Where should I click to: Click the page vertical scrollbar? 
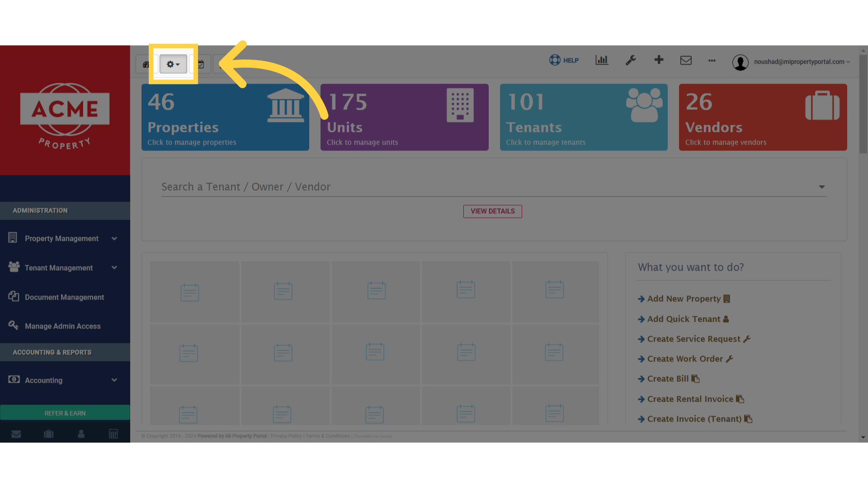pyautogui.click(x=863, y=104)
